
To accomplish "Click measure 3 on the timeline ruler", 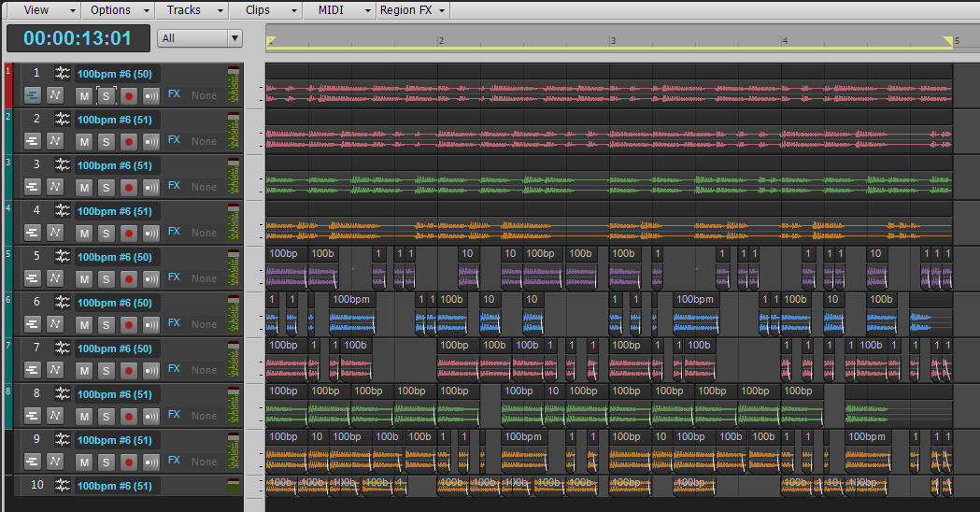I will (613, 40).
